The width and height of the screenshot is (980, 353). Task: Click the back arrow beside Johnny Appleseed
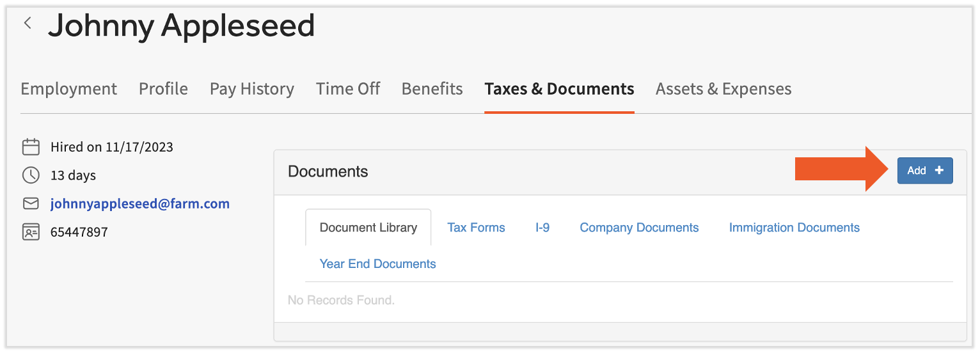click(28, 24)
